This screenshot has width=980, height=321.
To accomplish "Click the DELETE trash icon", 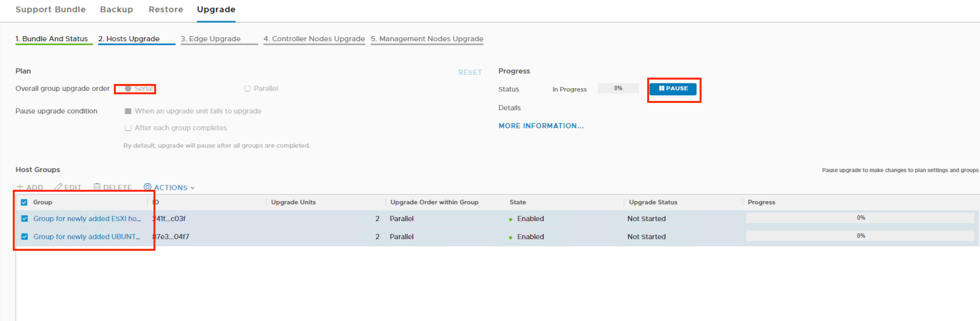I will point(97,187).
